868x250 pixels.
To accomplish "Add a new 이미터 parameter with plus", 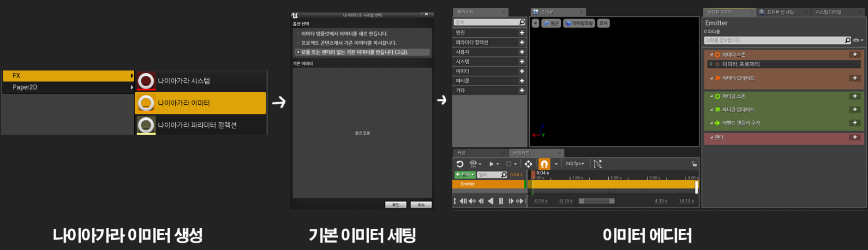I will coord(522,71).
